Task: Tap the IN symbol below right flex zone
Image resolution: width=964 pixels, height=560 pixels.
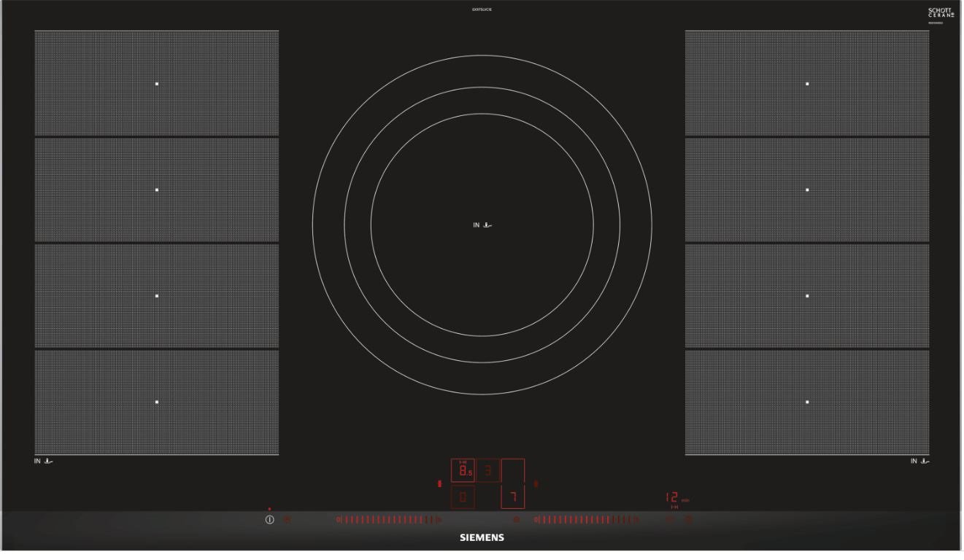Action: coord(919,461)
